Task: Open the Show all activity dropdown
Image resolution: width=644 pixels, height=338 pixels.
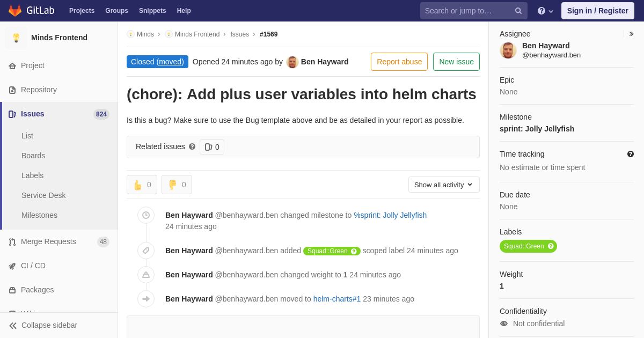Action: coord(444,185)
